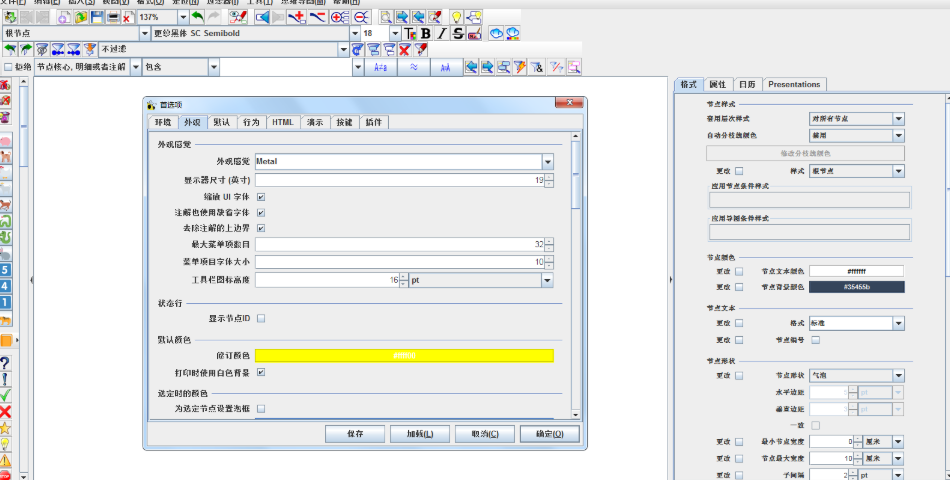The width and height of the screenshot is (950, 480).
Task: Expand the 137% zoom dropdown
Action: tap(182, 17)
